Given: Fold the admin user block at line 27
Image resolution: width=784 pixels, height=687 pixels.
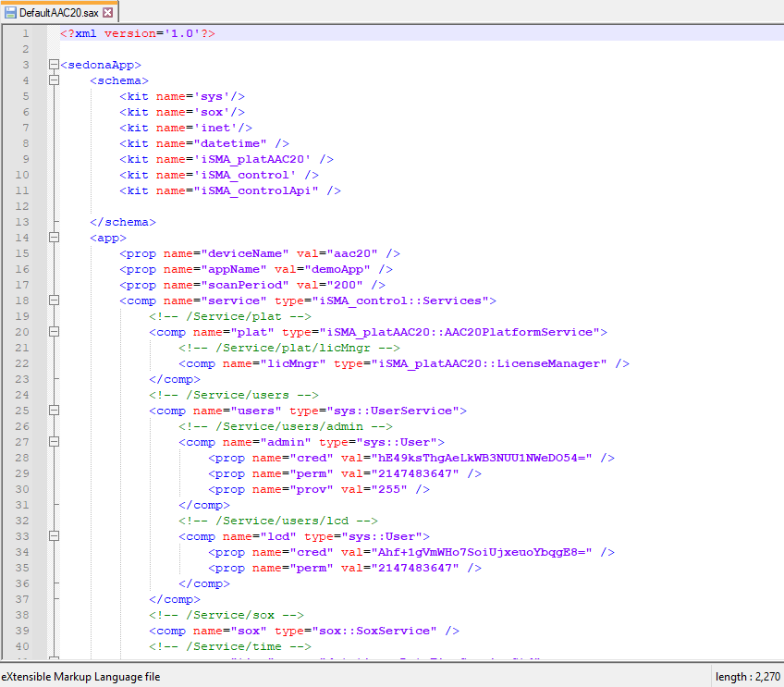Looking at the screenshot, I should click(x=54, y=442).
